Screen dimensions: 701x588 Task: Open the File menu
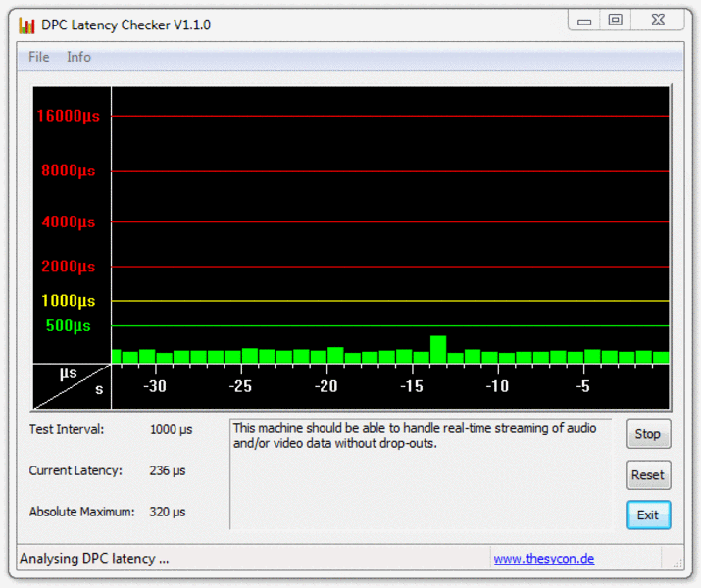pos(39,57)
